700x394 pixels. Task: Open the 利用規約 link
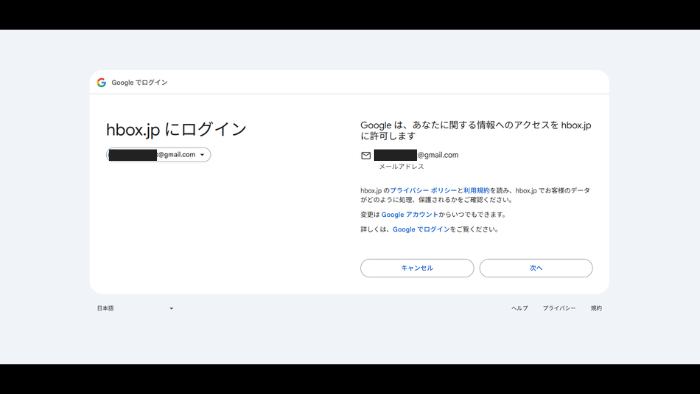point(476,191)
